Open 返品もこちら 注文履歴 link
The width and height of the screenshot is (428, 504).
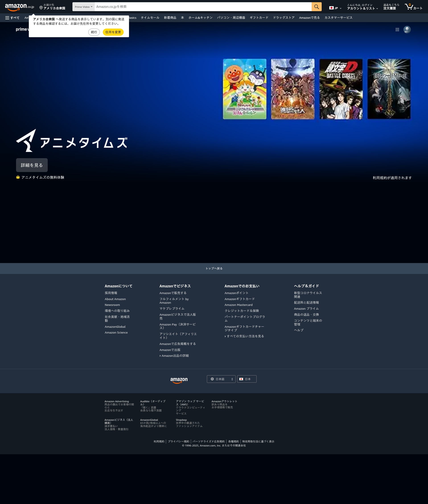[x=391, y=7]
